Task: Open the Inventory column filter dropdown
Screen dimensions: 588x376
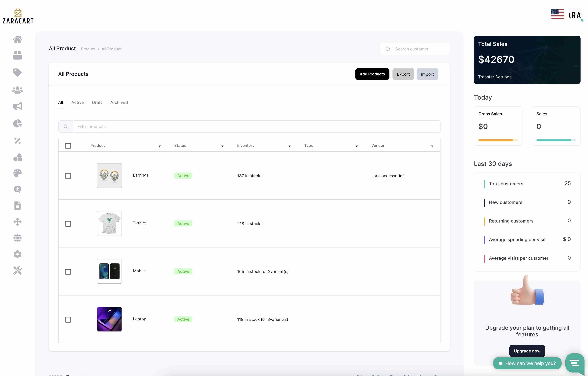Action: [289, 146]
